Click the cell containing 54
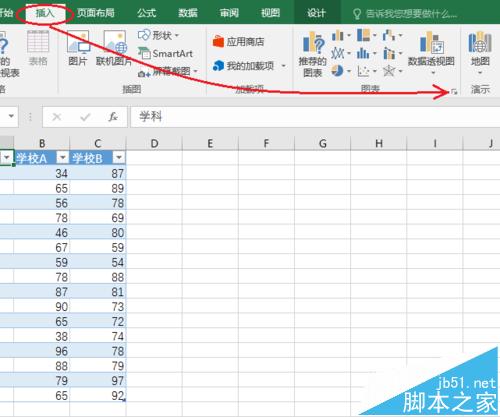 [98, 262]
